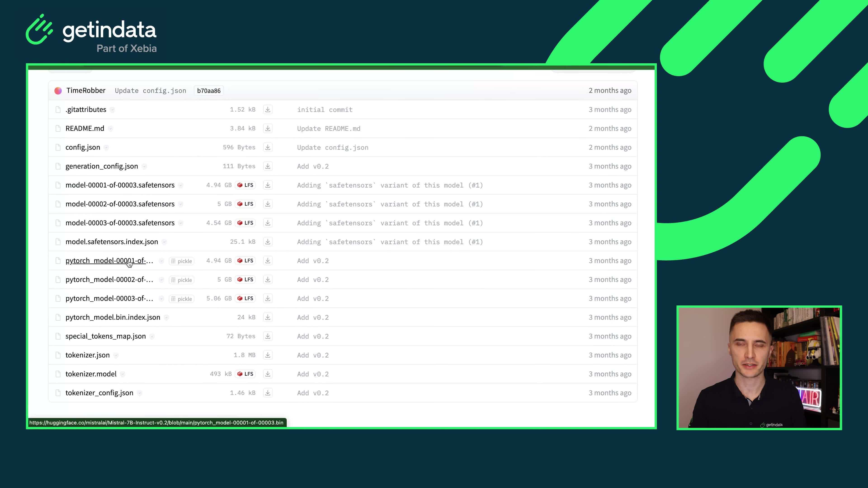The width and height of the screenshot is (868, 488).
Task: Click LFS badge on tokenizer.model row
Action: 245,373
